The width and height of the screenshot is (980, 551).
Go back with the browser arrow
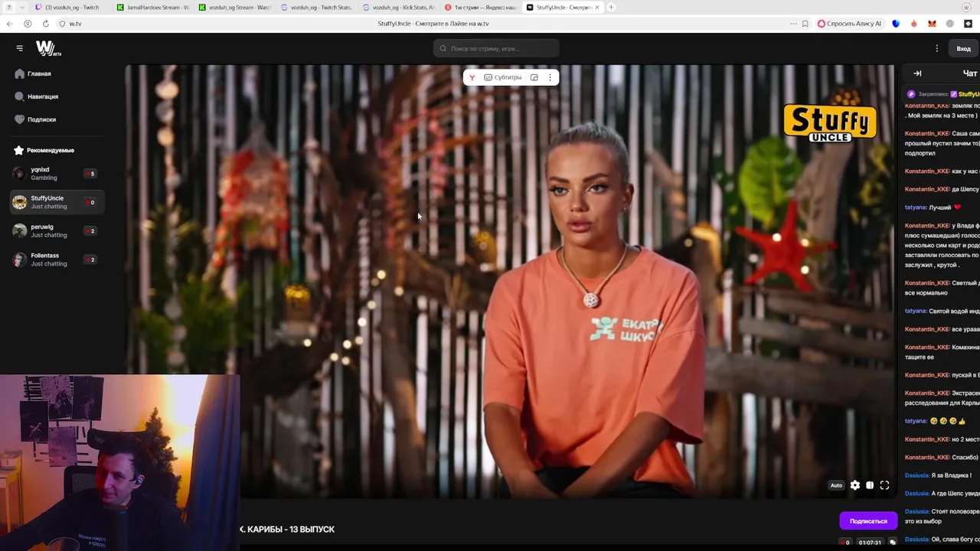coord(9,24)
